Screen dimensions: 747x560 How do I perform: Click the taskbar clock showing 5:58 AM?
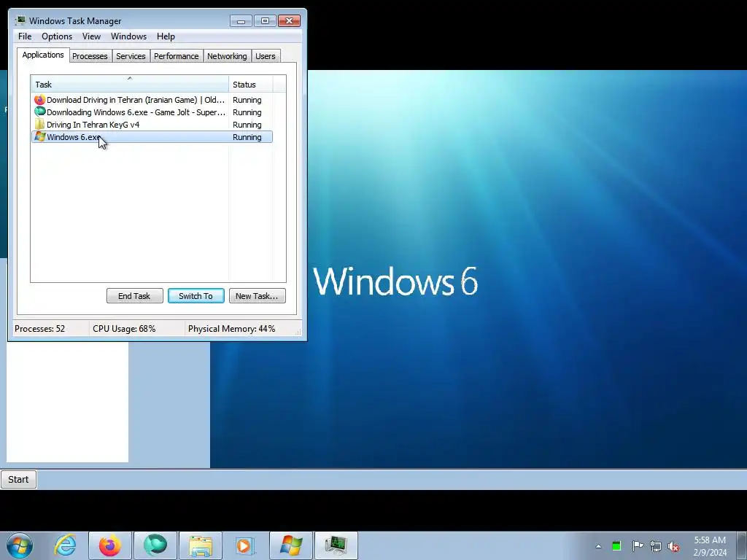710,546
